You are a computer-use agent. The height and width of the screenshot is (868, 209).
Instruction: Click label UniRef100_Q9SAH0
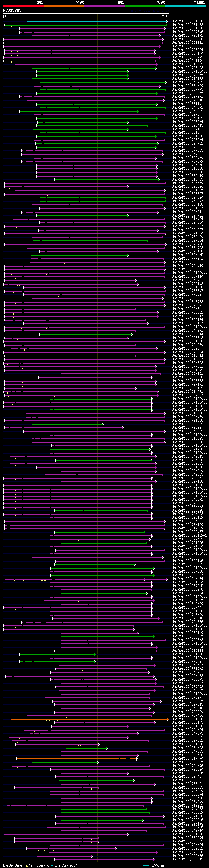(187, 39)
